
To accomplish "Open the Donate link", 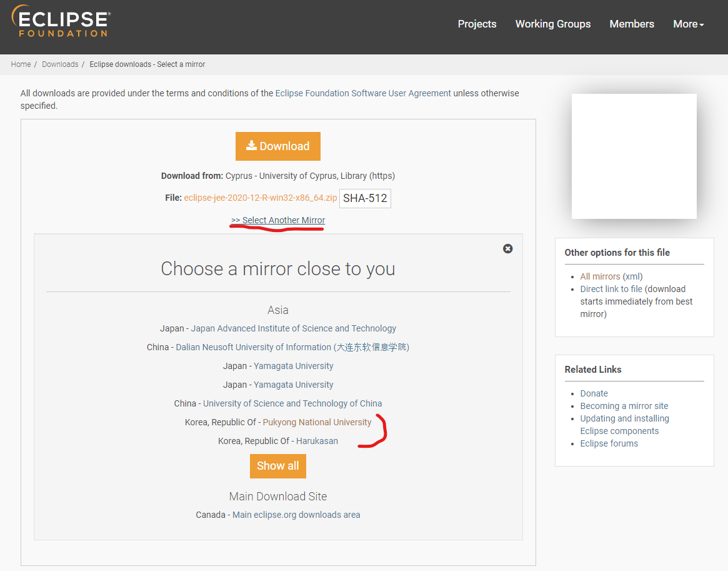I will pyautogui.click(x=594, y=393).
